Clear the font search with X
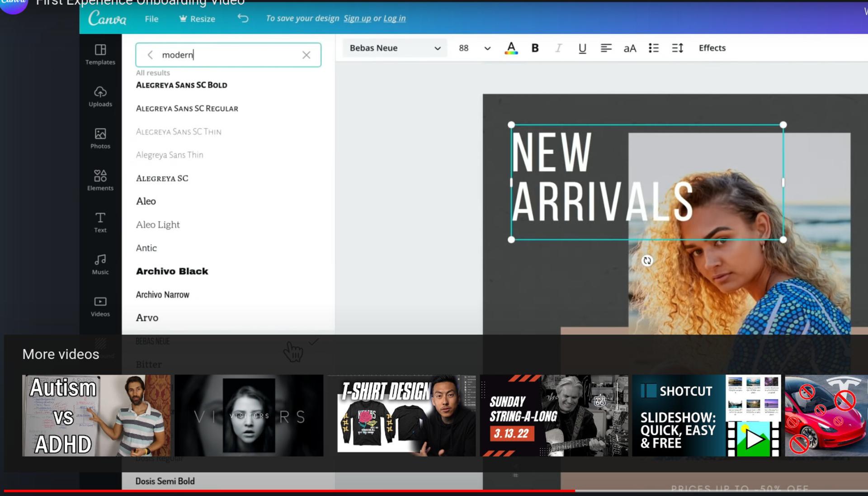This screenshot has height=496, width=868. 306,55
